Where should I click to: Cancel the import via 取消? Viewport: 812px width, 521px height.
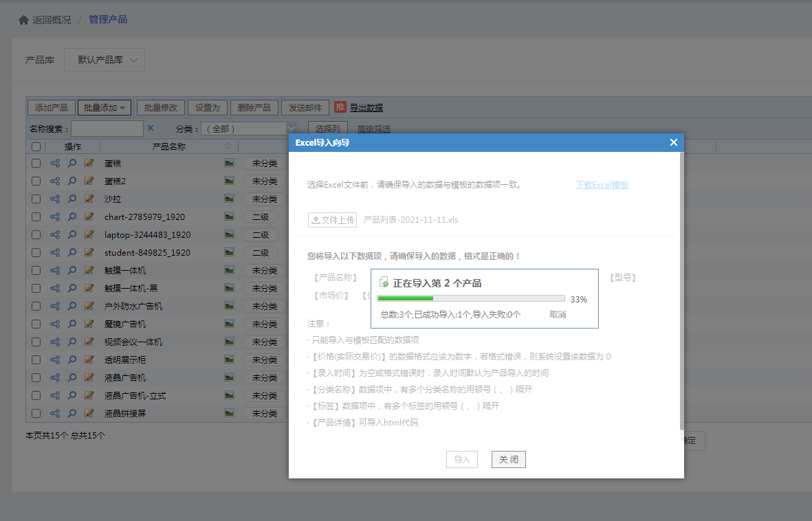pyautogui.click(x=558, y=314)
